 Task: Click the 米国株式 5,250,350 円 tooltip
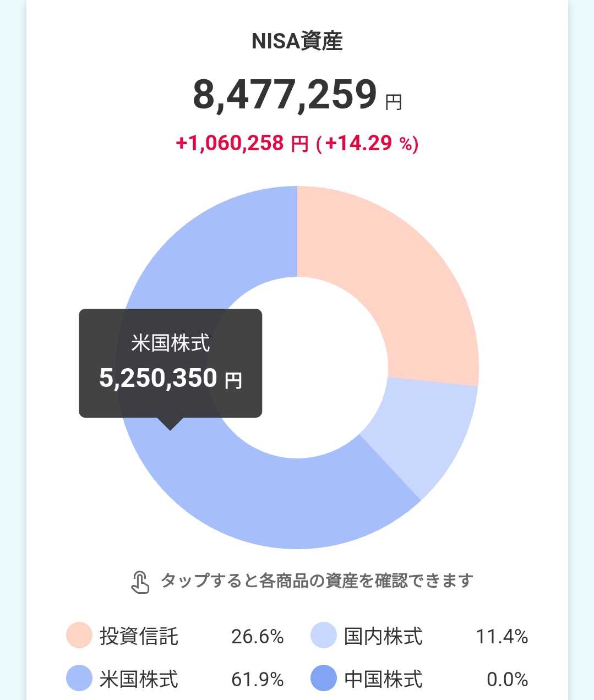pos(170,363)
